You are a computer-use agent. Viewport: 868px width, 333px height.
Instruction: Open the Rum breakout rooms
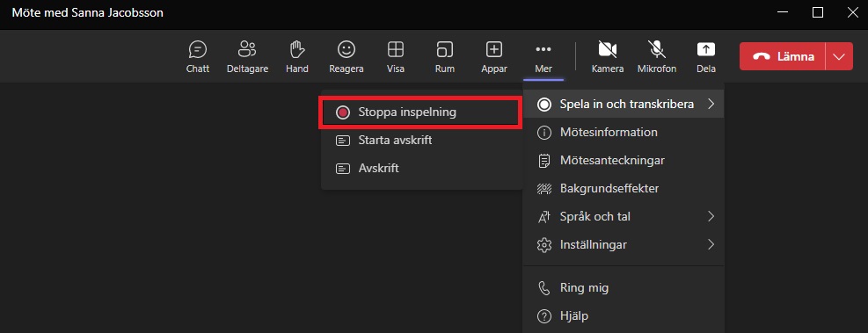[444, 57]
